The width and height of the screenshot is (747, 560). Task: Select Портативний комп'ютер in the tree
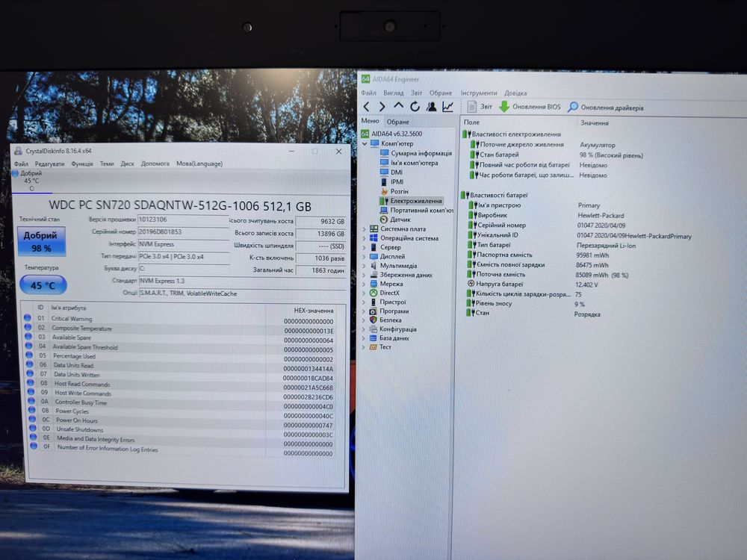[x=416, y=210]
